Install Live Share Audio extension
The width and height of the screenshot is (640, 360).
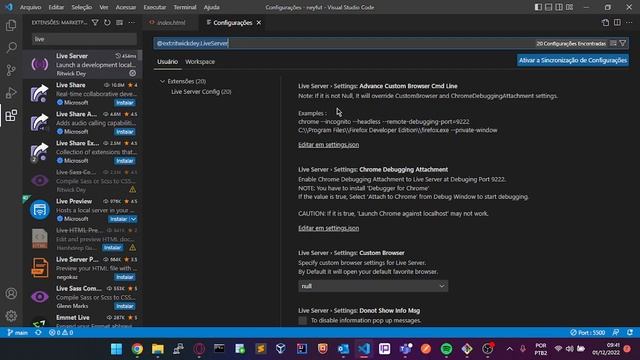[124, 132]
